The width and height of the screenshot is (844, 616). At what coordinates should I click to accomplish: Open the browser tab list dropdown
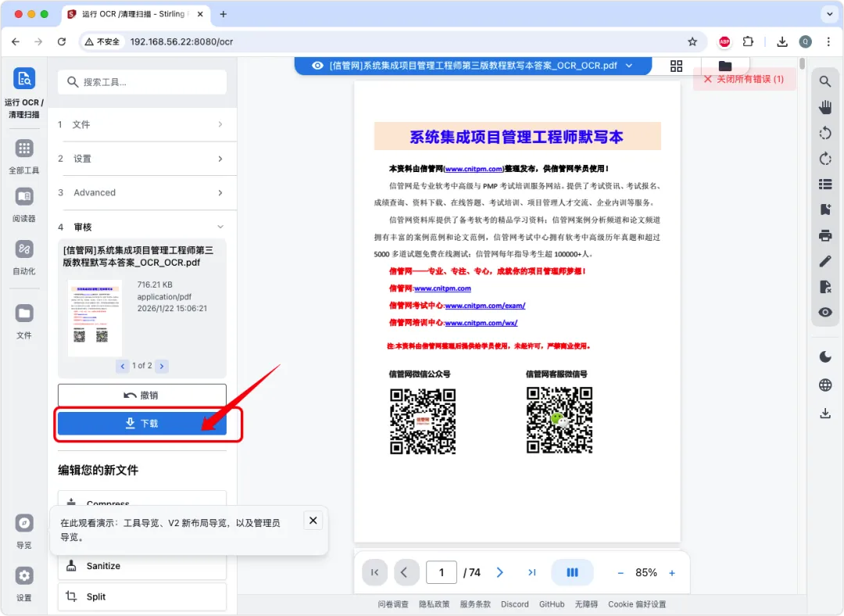(x=829, y=14)
